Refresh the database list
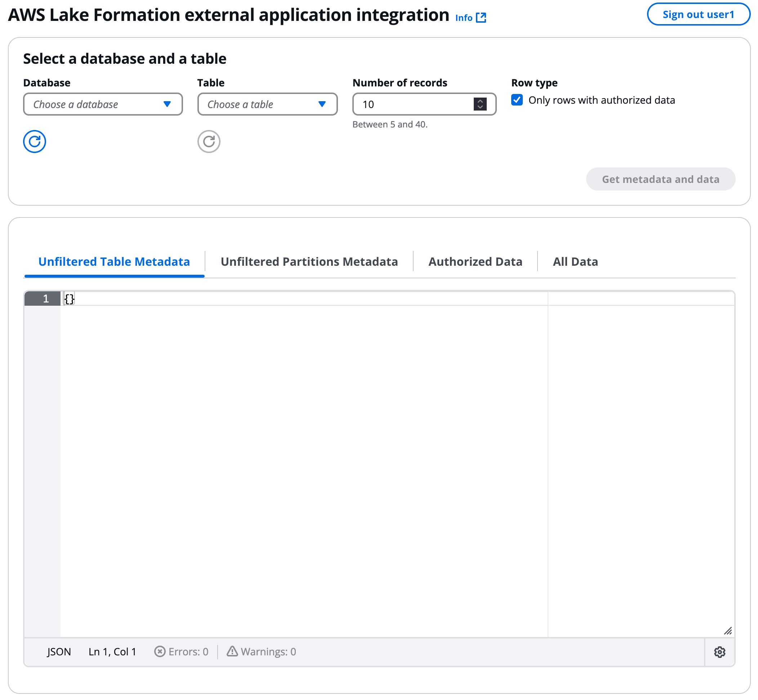Viewport: 758px width, 700px height. coord(35,141)
